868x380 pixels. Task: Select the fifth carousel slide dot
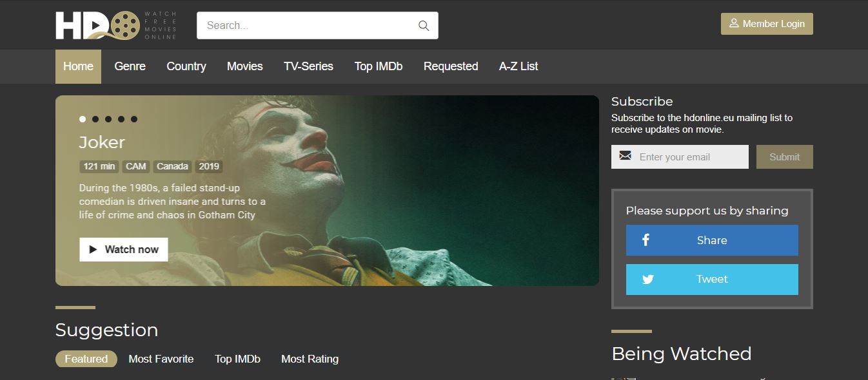pyautogui.click(x=134, y=119)
